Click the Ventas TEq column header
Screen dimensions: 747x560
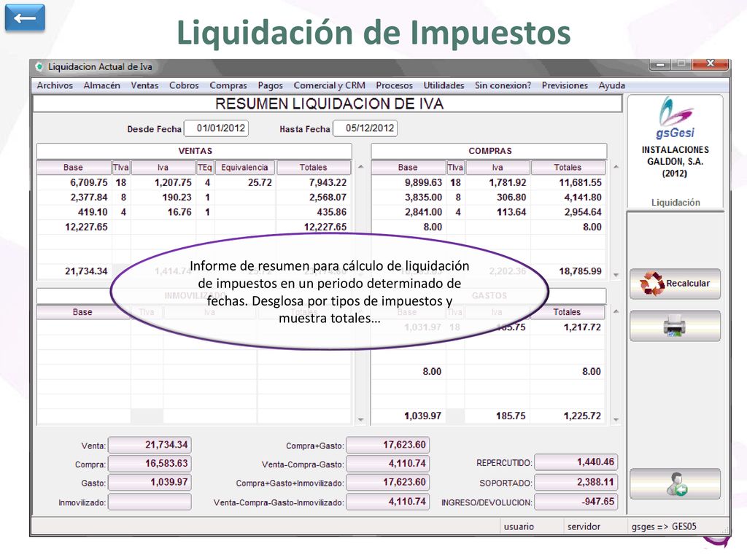click(x=205, y=168)
